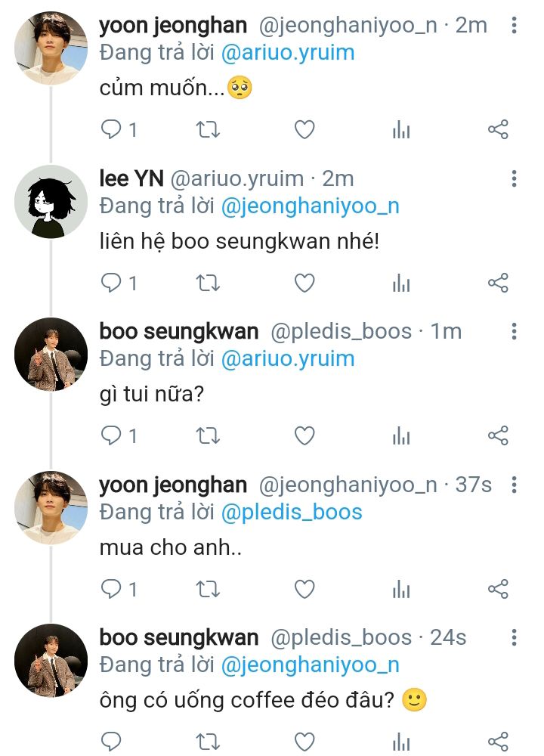Open boo seungkwan's avatar on "gì tui nữa?" tweet
Image resolution: width=544 pixels, height=756 pixels.
click(51, 354)
